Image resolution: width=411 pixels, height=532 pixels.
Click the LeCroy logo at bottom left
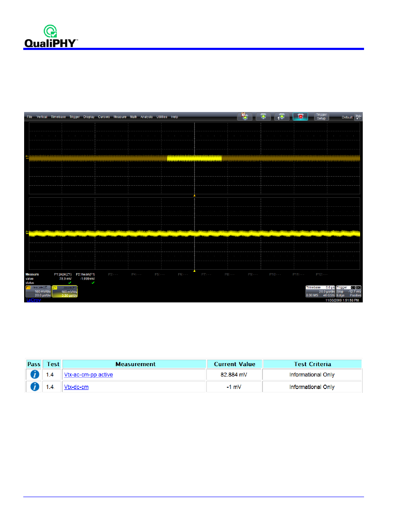point(33,300)
